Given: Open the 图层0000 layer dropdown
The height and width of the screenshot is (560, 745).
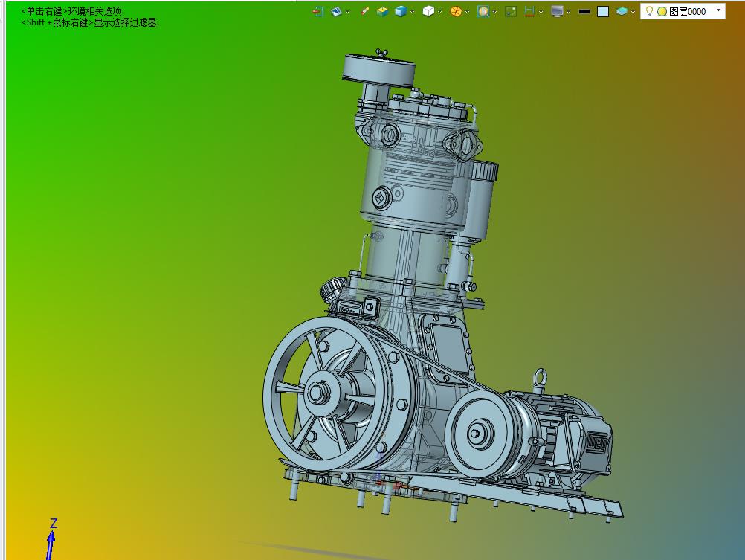Looking at the screenshot, I should pos(718,10).
